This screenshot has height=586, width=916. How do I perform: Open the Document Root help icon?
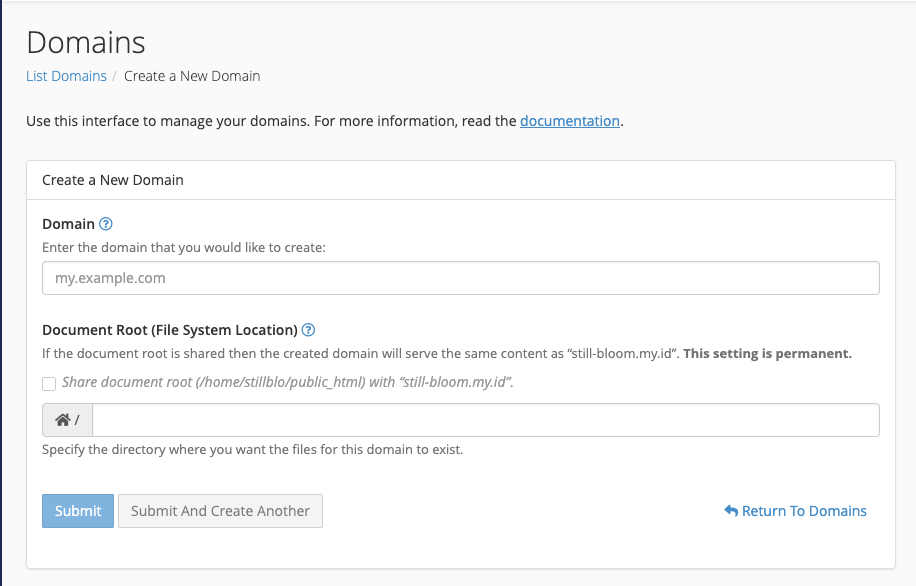(308, 330)
